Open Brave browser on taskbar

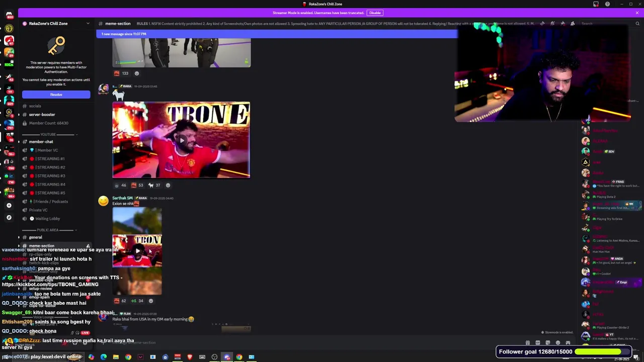(190, 357)
